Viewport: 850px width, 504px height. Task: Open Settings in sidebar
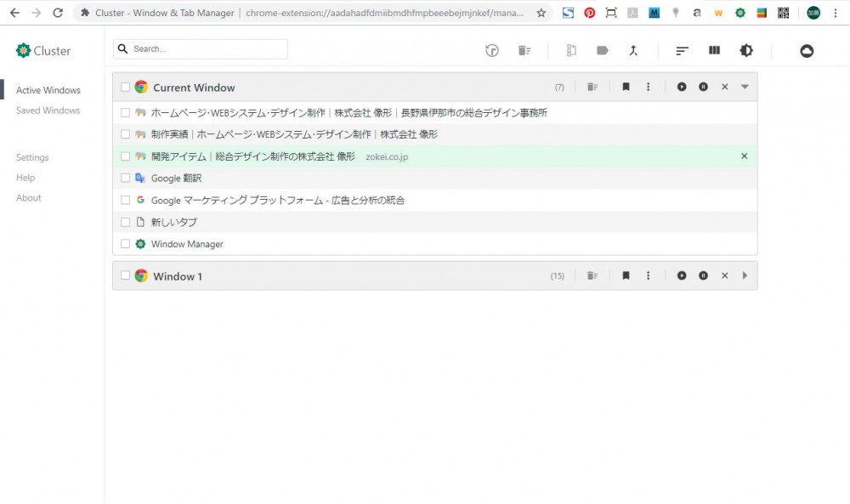(32, 158)
